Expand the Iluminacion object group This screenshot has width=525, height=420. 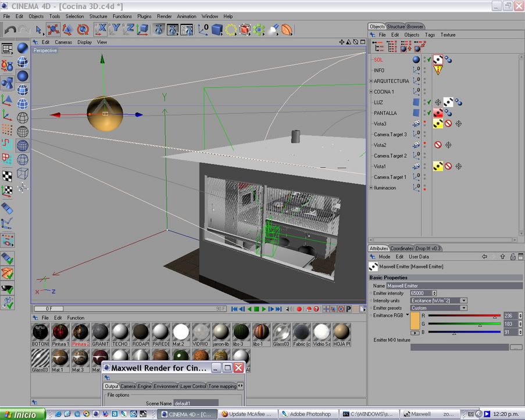point(371,188)
